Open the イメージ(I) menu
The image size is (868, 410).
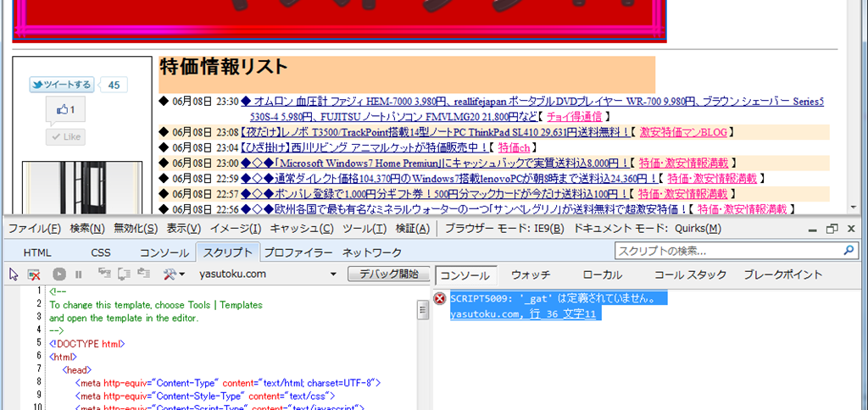[236, 229]
